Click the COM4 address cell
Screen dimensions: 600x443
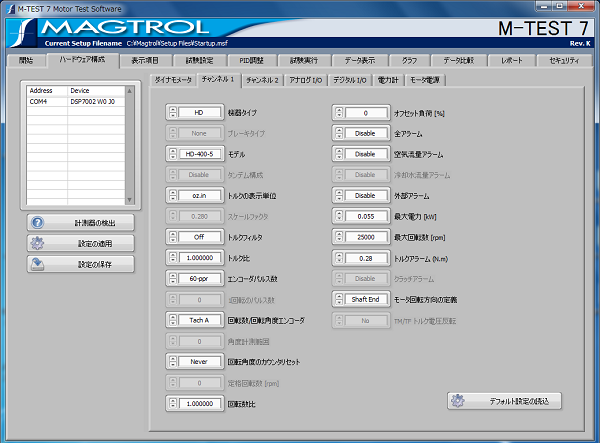(47, 101)
